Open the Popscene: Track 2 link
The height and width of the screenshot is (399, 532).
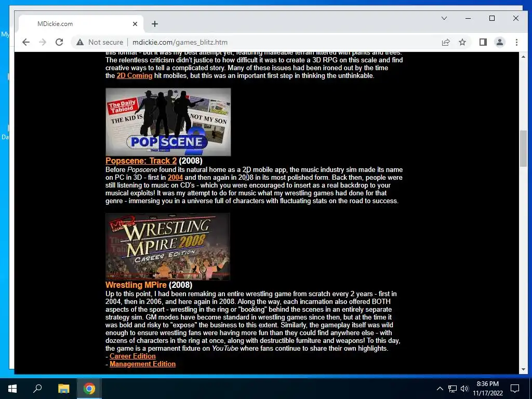pyautogui.click(x=141, y=161)
